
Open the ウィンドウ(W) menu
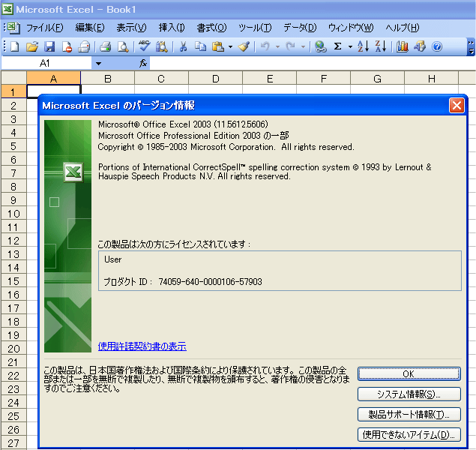pos(351,28)
